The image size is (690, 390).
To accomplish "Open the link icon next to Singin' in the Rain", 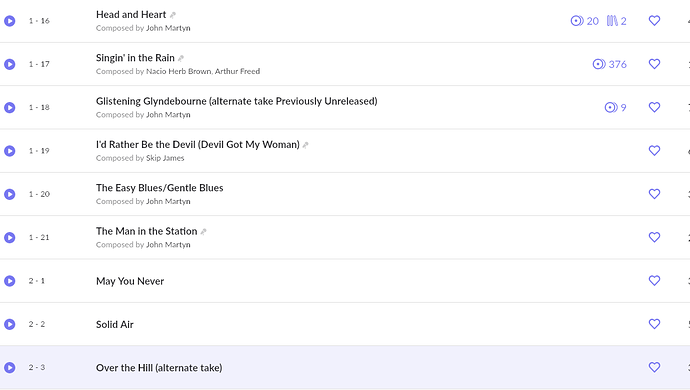I will tap(181, 59).
